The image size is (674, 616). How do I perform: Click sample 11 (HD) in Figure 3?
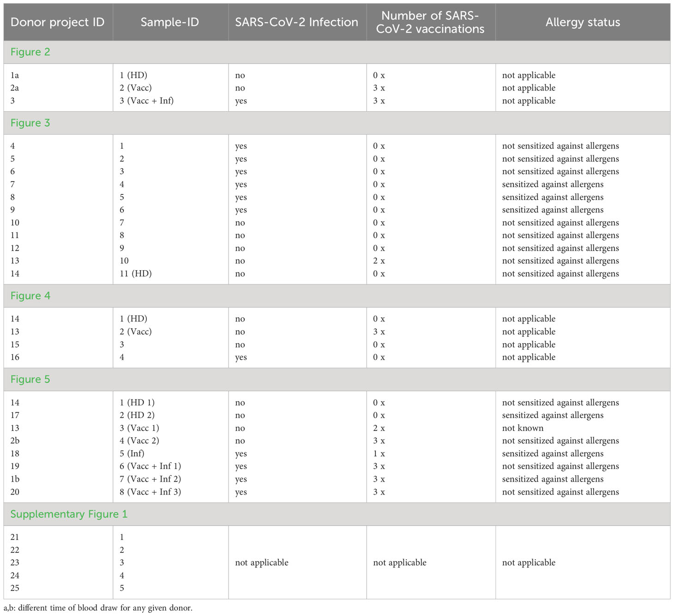pyautogui.click(x=136, y=273)
